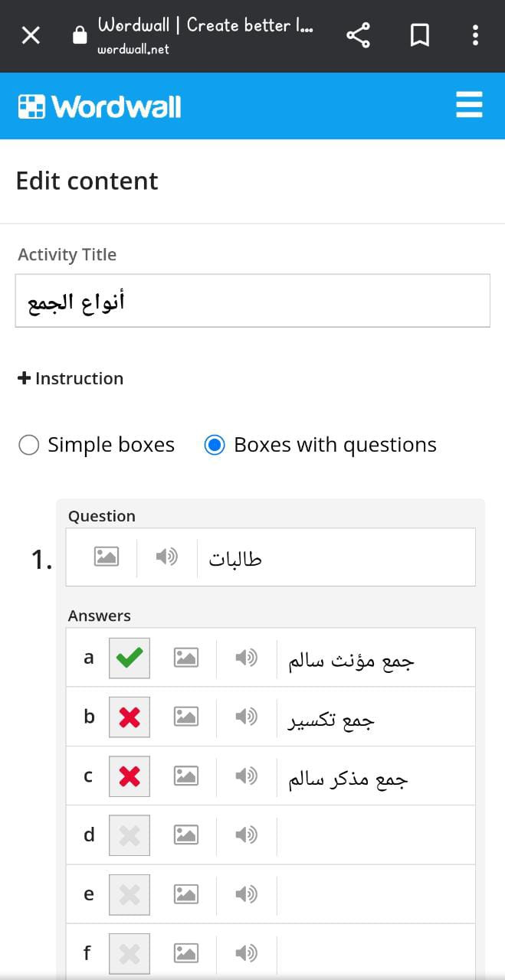
Task: Add audio to question 1
Action: click(166, 557)
